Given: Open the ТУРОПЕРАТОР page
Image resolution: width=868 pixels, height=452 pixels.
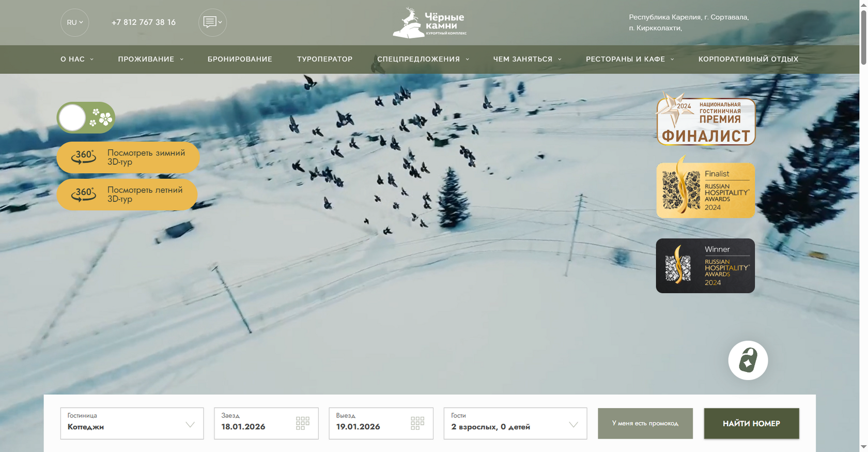Looking at the screenshot, I should pyautogui.click(x=324, y=59).
